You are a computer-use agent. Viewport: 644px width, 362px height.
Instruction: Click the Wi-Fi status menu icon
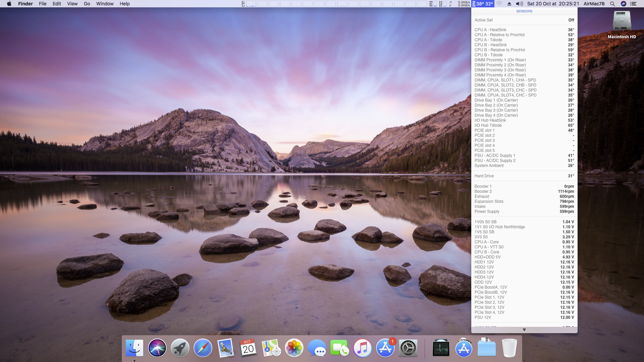tap(499, 4)
